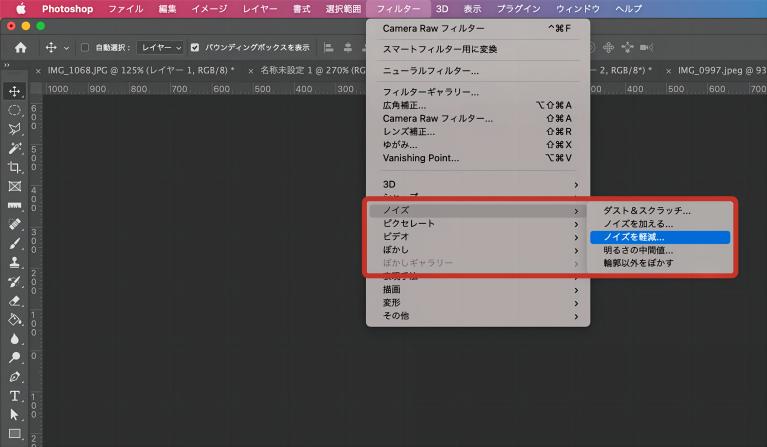
Task: Select the Blur droplet tool
Action: tap(15, 339)
